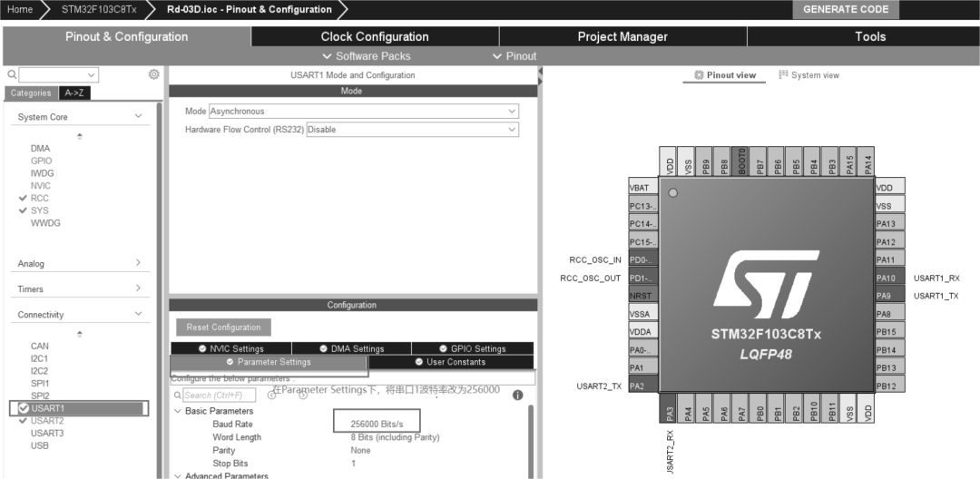Image resolution: width=980 pixels, height=479 pixels.
Task: Click the System view grid icon
Action: pyautogui.click(x=783, y=75)
